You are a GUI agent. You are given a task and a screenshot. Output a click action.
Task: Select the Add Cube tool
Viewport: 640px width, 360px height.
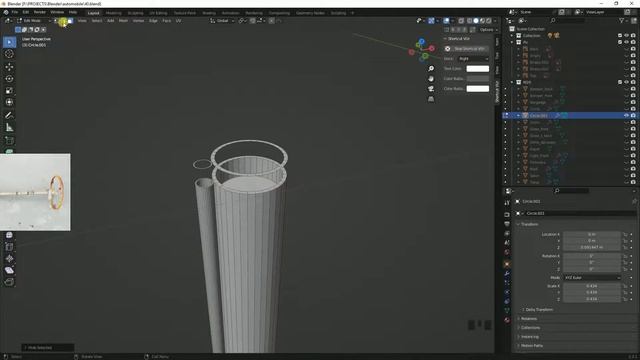coord(9,140)
